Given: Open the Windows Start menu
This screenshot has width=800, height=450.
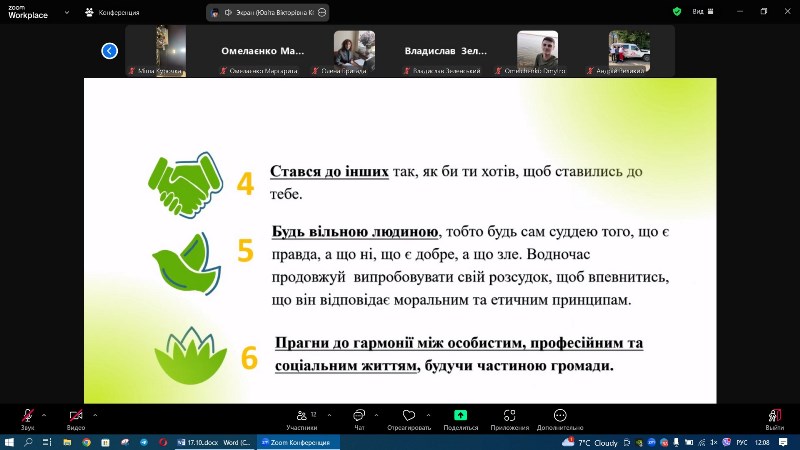Looking at the screenshot, I should click(x=10, y=441).
